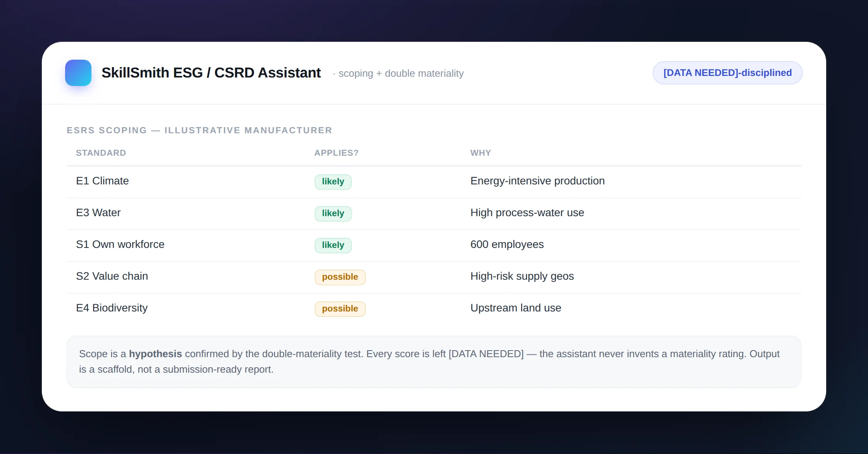Click the APPLIES? column header
This screenshot has width=868, height=454.
(x=336, y=153)
